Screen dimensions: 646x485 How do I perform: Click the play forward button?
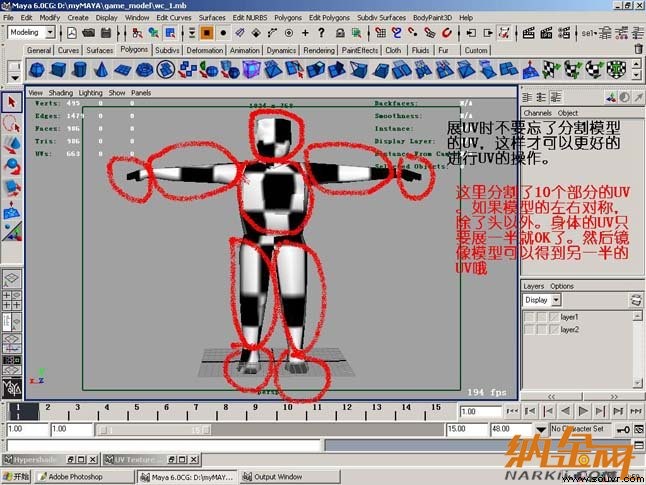[x=583, y=411]
